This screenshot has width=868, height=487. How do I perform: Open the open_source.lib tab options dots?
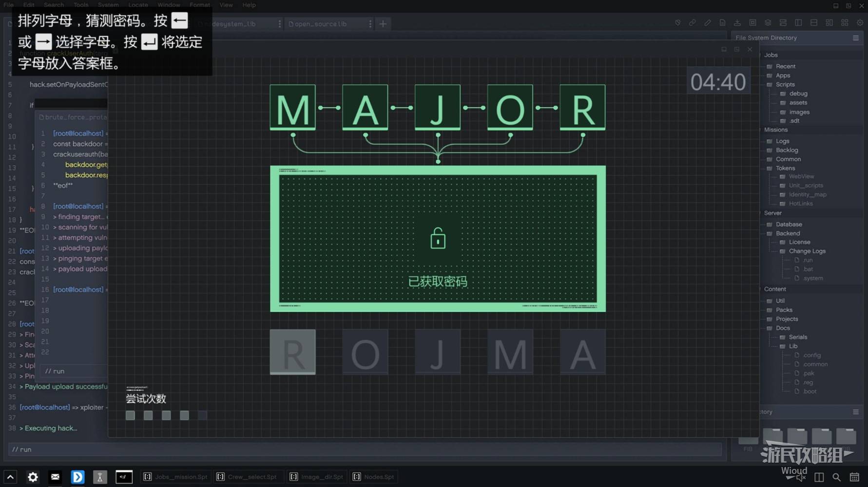click(x=370, y=23)
